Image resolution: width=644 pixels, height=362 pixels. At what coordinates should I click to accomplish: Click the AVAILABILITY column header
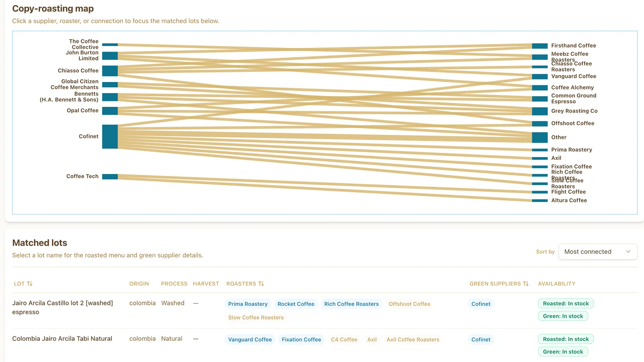coord(557,284)
